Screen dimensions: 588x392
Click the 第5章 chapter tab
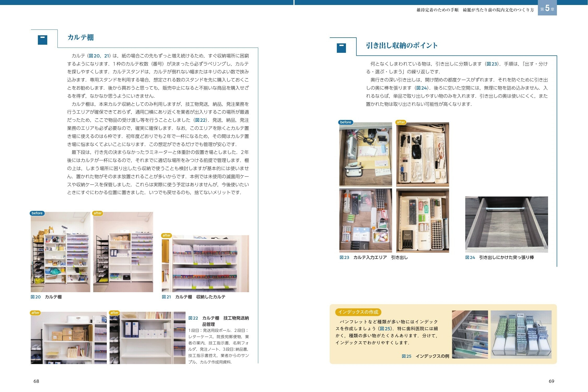[547, 9]
